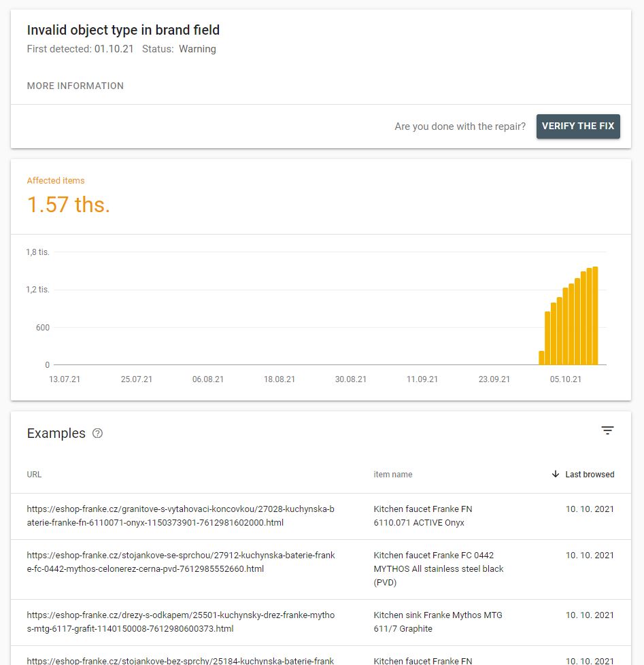Select the Examples section heading
This screenshot has height=665, width=644.
tap(56, 433)
